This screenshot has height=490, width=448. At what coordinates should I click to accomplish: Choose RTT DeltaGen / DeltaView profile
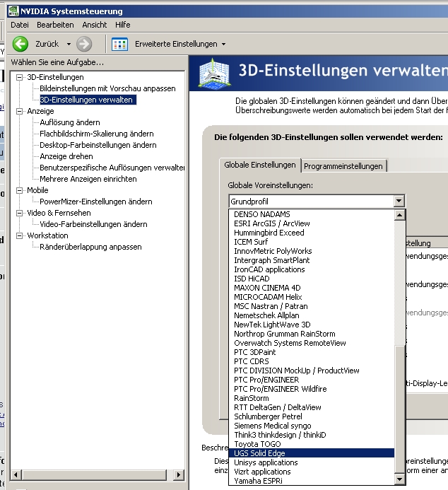[x=312, y=407]
